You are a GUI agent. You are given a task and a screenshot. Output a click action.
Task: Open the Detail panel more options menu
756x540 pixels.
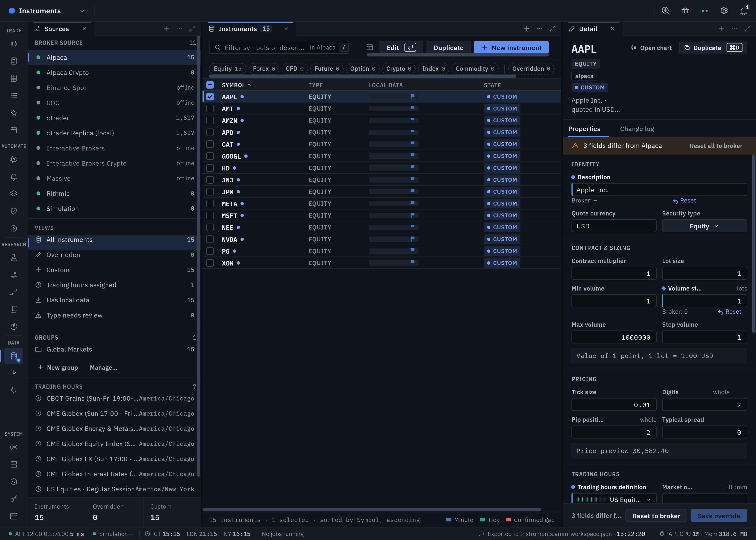point(734,29)
